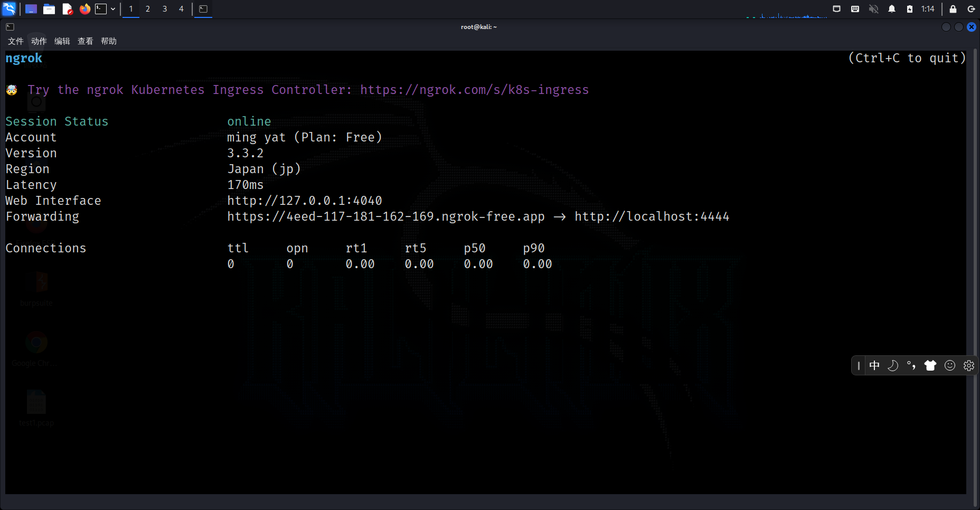Toggle the half-moon width mode icon
980x510 pixels.
(x=893, y=365)
